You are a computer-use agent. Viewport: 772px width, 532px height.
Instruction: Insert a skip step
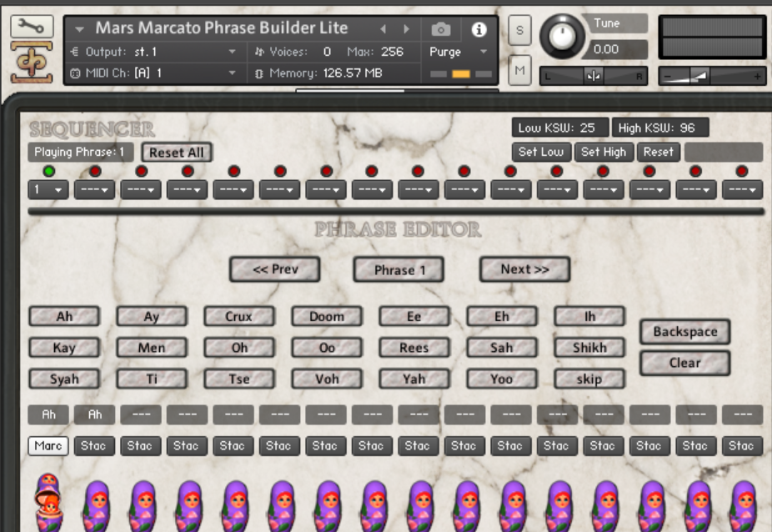(x=589, y=379)
